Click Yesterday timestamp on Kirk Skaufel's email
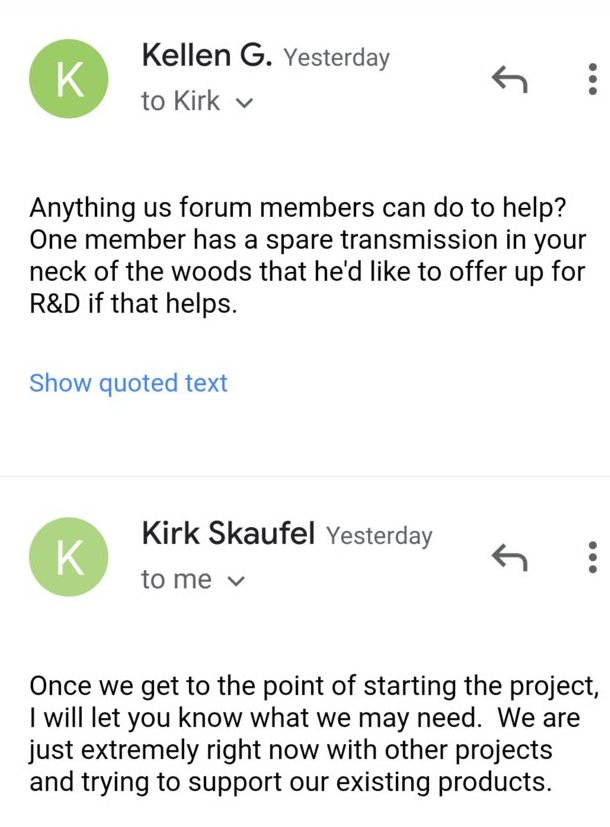This screenshot has width=610, height=827. [379, 535]
